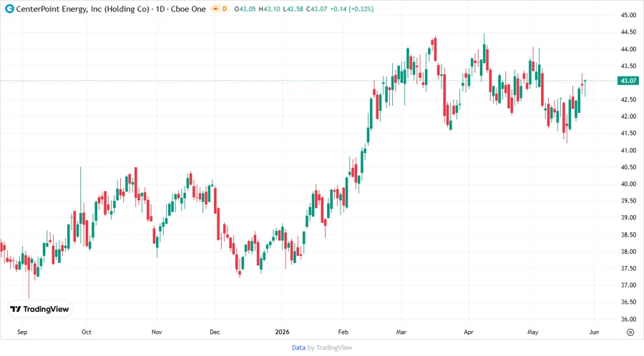Click the Mar label on time axis
This screenshot has height=356, width=644.
tap(401, 332)
